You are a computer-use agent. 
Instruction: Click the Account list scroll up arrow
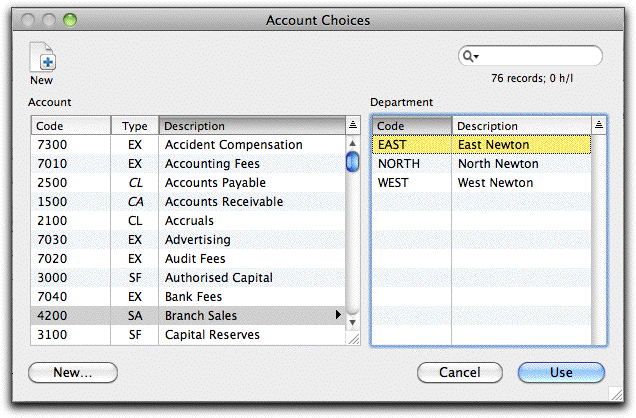(x=352, y=143)
